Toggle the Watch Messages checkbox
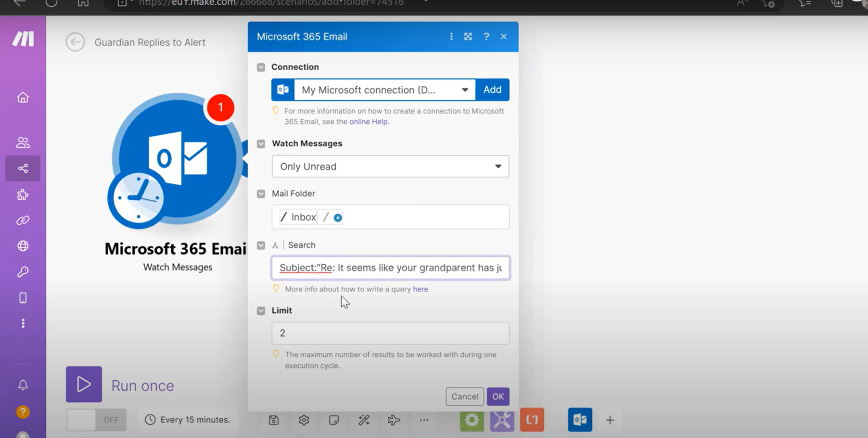This screenshot has height=438, width=868. point(261,144)
